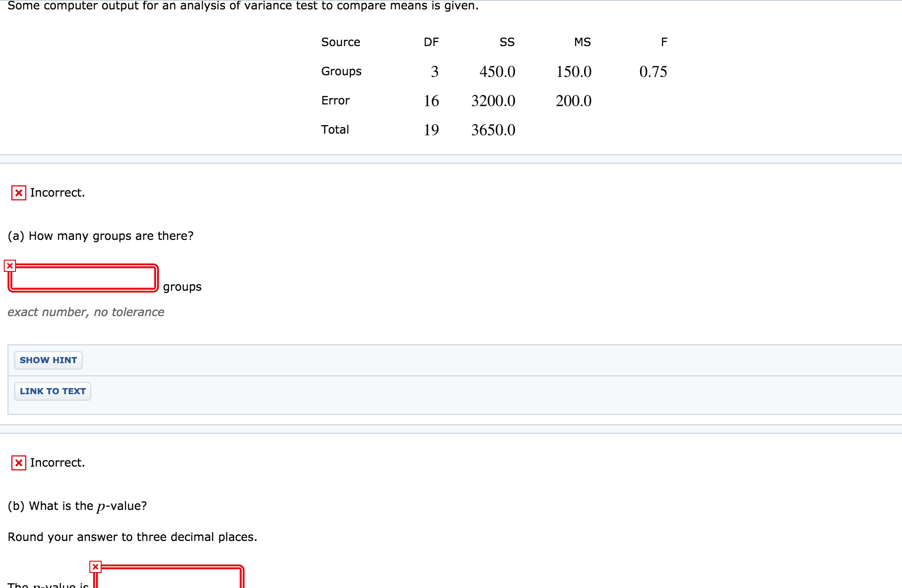Click the Groups MS value 150.0
Screen dimensions: 902x588
[574, 72]
